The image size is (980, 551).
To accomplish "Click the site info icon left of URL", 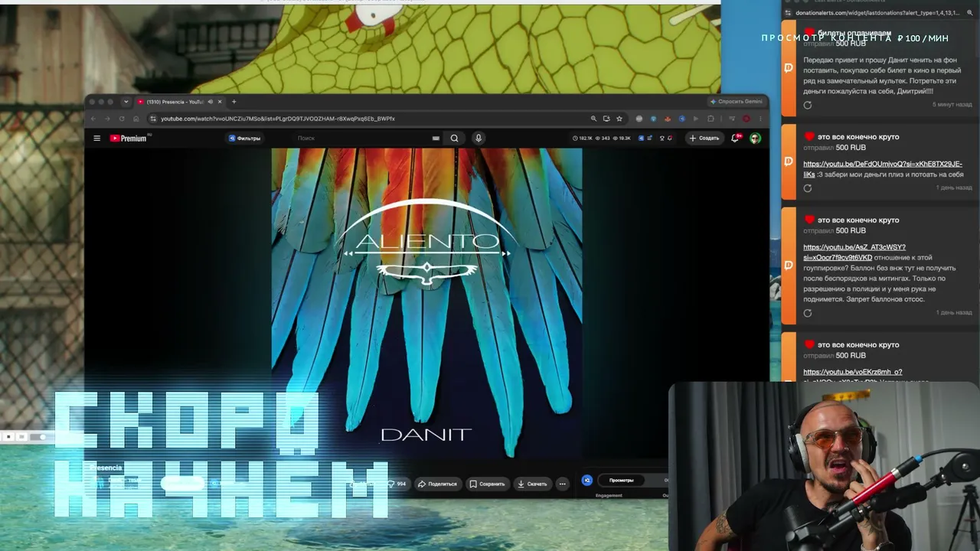I will point(153,119).
